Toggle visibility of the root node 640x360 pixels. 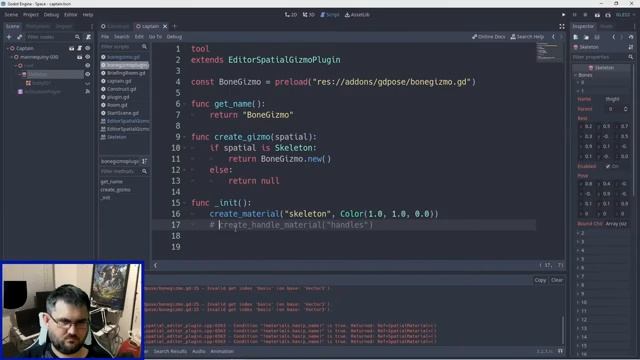[87, 65]
